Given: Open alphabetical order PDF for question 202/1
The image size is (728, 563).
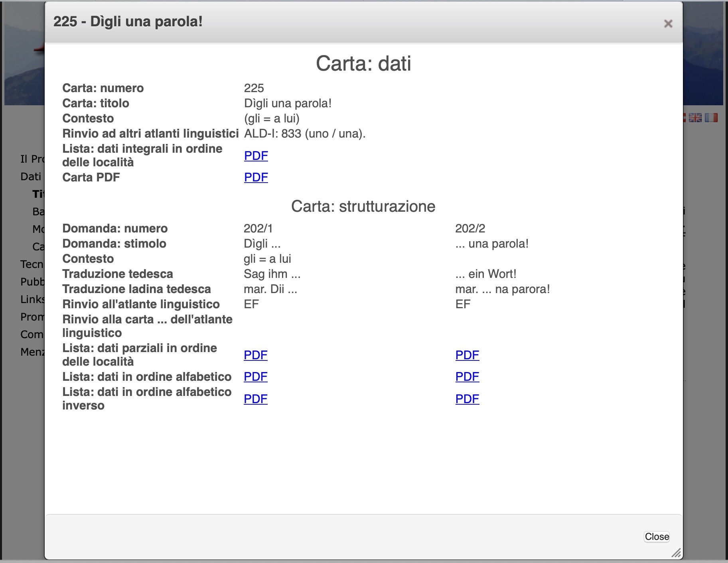Looking at the screenshot, I should click(x=255, y=376).
